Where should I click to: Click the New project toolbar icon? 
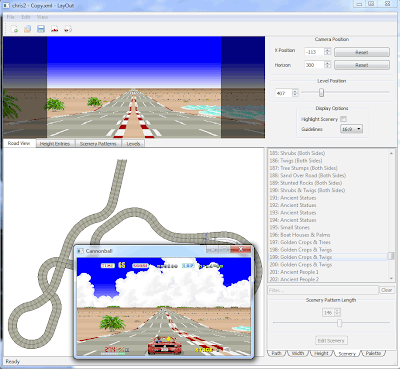point(15,29)
